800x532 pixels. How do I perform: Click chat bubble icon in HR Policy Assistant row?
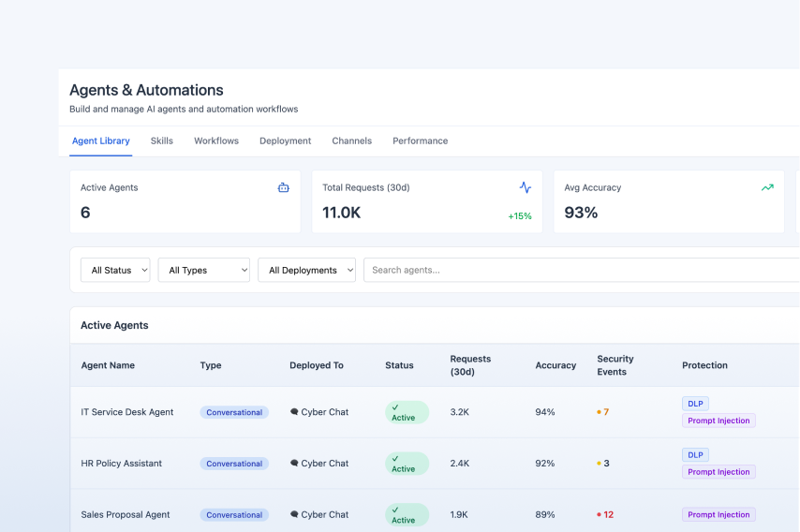[294, 463]
